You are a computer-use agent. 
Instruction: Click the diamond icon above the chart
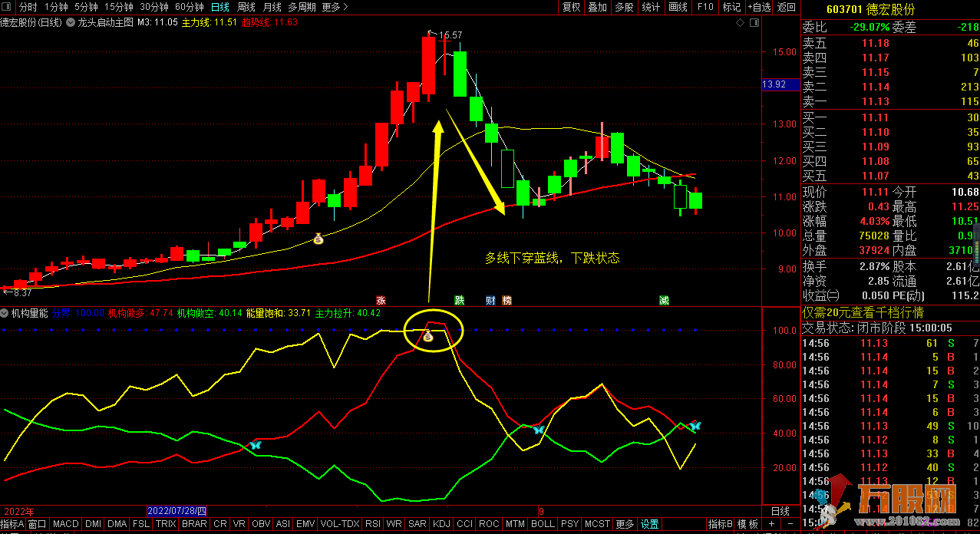pos(740,22)
